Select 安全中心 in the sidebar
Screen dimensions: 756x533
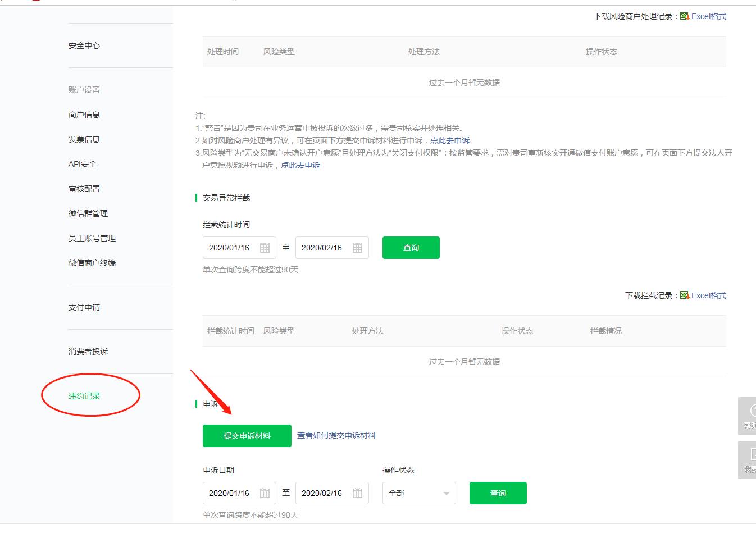pyautogui.click(x=84, y=45)
